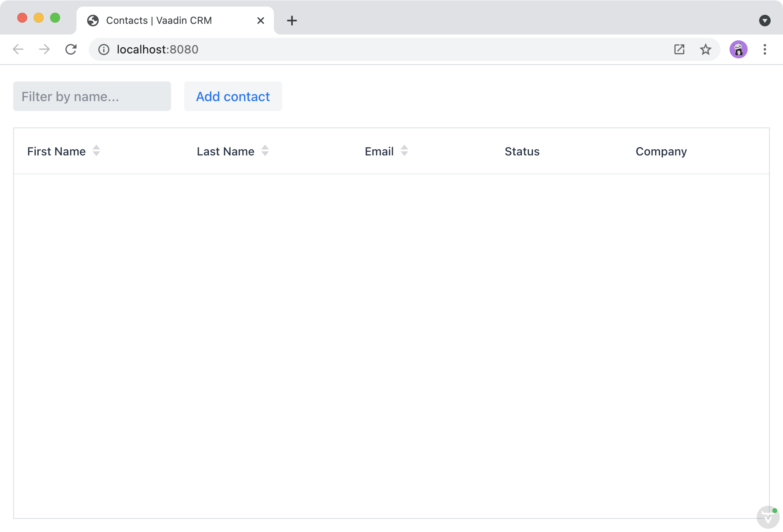Maximize window with green button
783x532 pixels.
click(x=55, y=18)
